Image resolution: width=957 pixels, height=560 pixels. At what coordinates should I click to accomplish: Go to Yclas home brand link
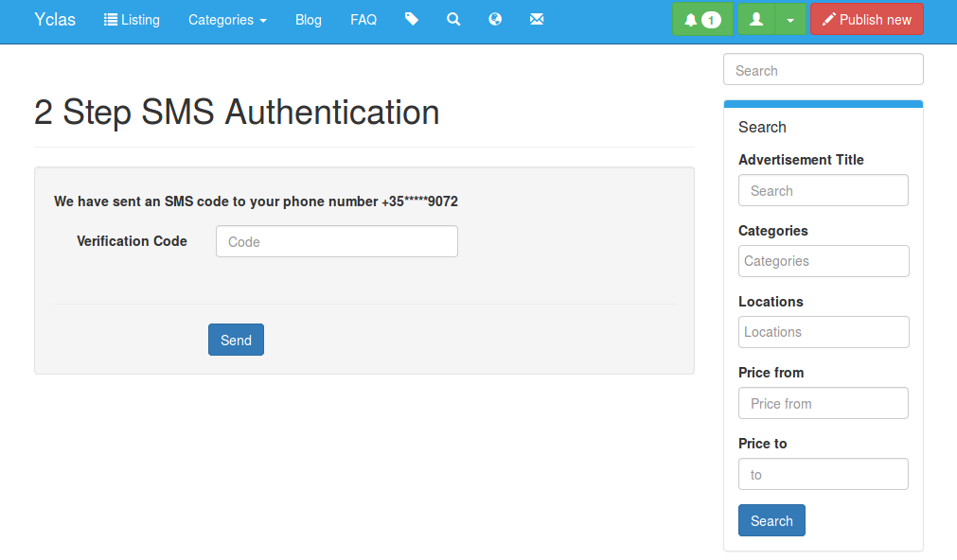click(x=55, y=20)
